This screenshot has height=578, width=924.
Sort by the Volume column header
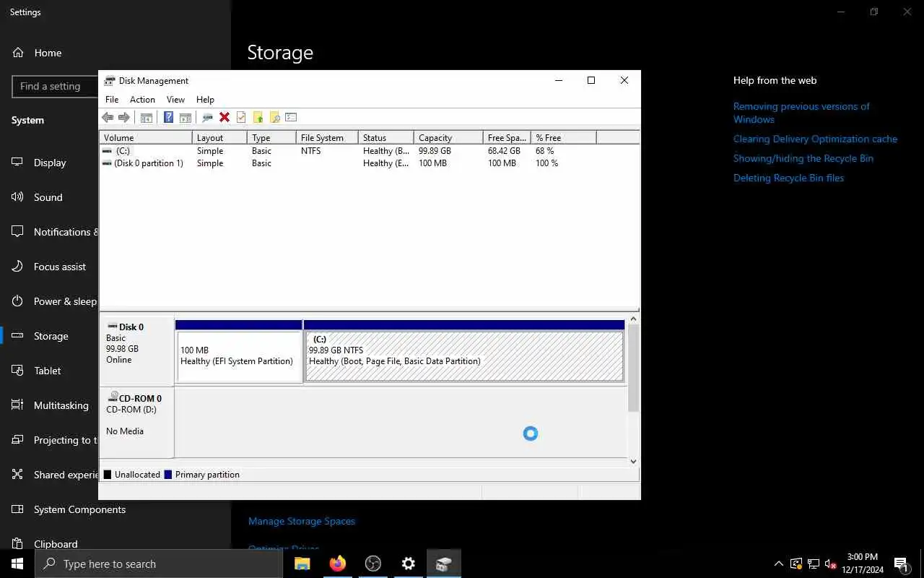click(146, 137)
